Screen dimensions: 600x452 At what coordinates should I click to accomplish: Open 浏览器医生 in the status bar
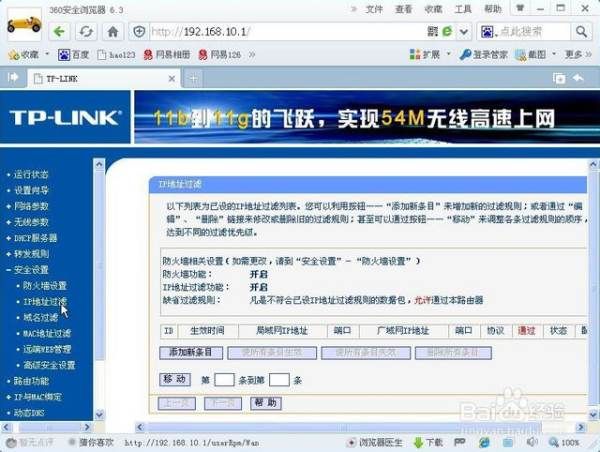(375, 443)
